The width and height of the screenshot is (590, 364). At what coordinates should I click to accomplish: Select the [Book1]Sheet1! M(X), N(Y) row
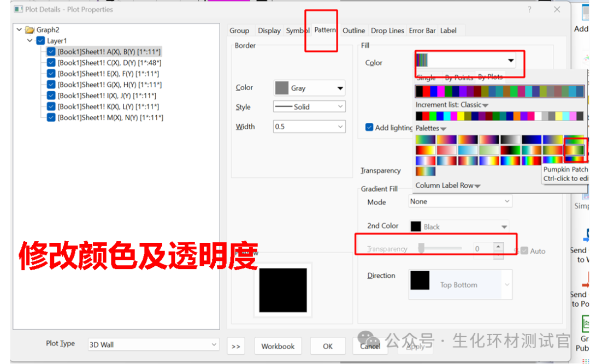110,117
